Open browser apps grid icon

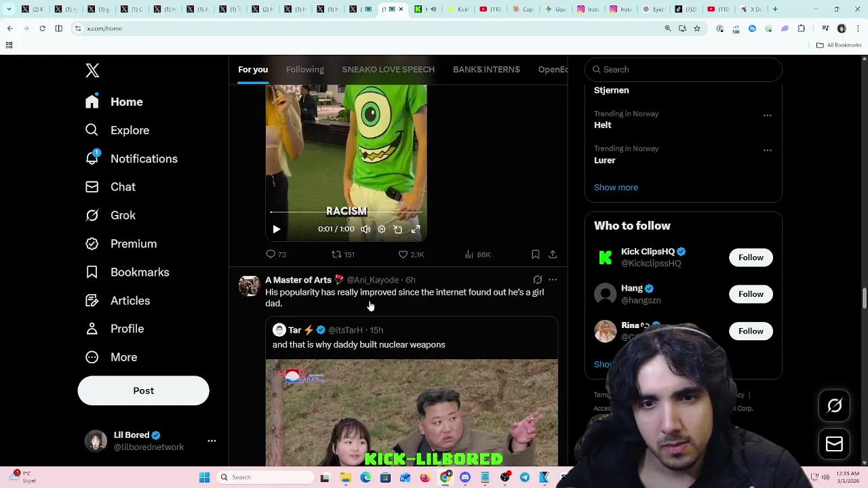9,45
